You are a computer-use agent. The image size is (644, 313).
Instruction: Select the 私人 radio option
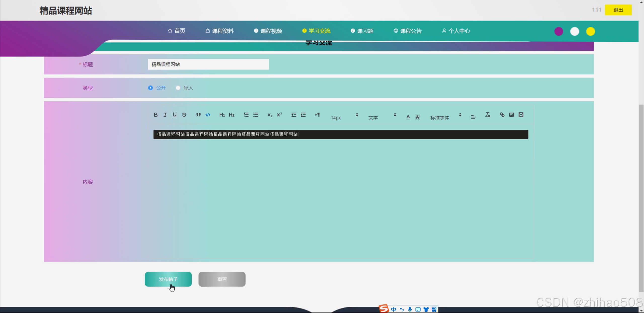[x=178, y=88]
